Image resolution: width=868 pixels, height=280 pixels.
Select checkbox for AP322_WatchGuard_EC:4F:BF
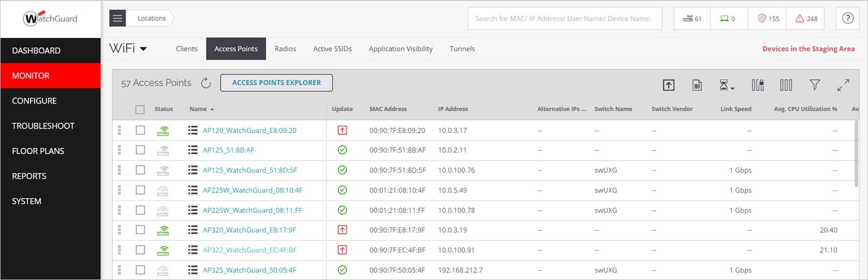coord(140,250)
